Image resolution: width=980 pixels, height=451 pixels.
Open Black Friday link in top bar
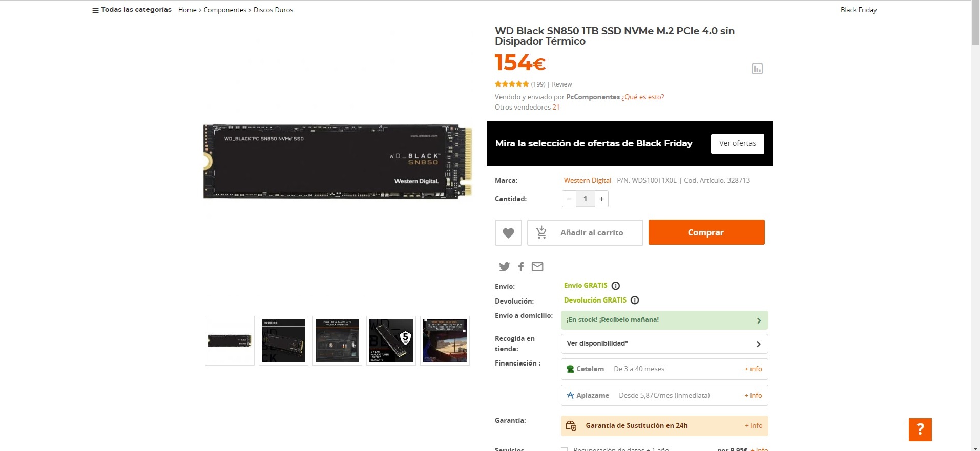(859, 10)
